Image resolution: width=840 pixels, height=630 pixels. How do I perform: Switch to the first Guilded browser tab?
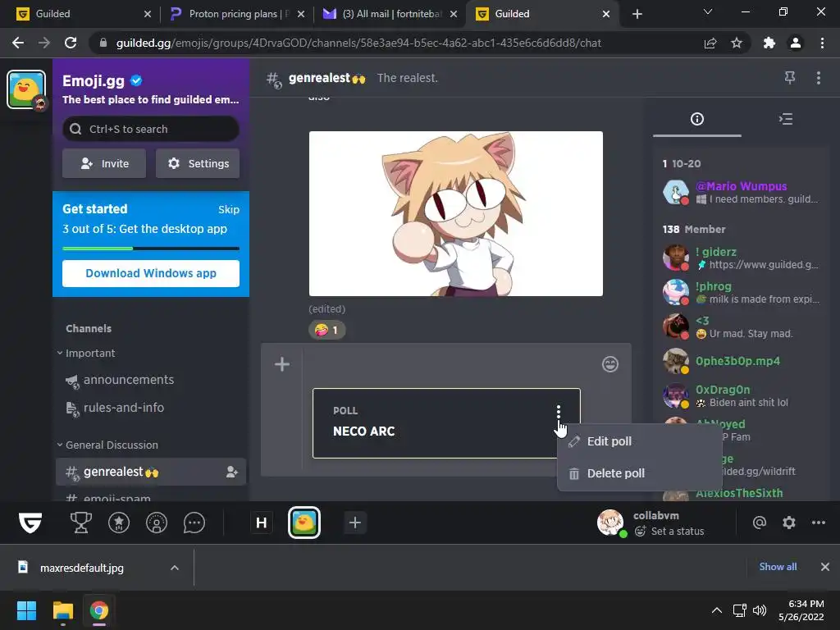(84, 14)
